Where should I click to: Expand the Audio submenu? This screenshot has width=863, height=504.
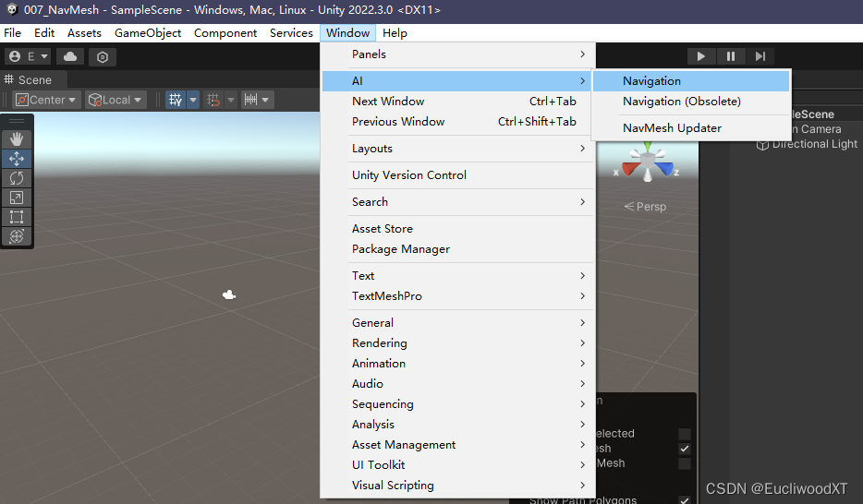(458, 384)
